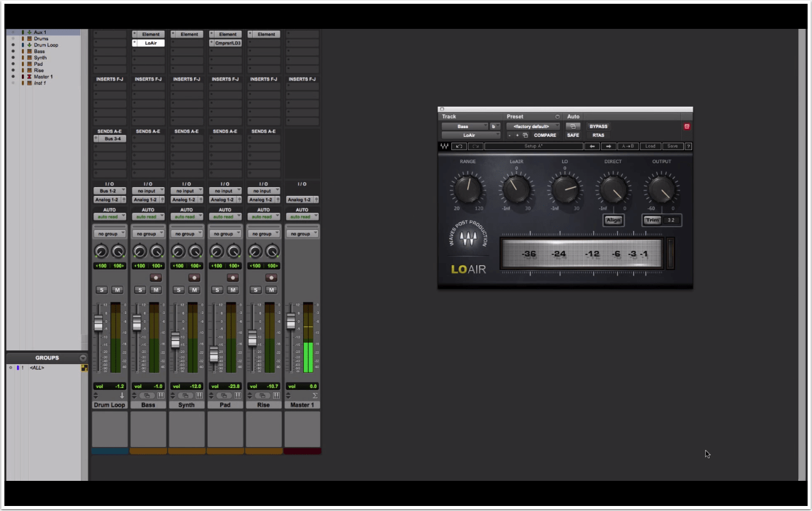The height and width of the screenshot is (511, 812).
Task: Click the next preset right arrow
Action: tap(608, 146)
